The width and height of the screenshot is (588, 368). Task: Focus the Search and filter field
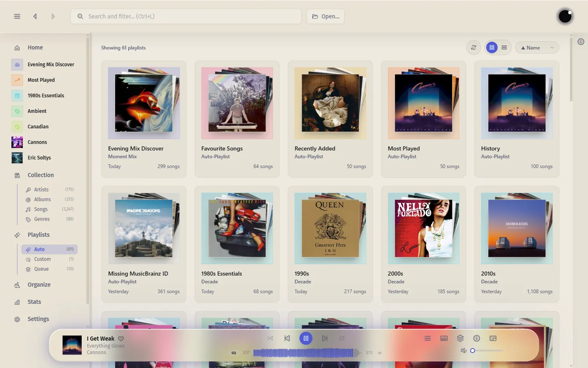(x=186, y=16)
